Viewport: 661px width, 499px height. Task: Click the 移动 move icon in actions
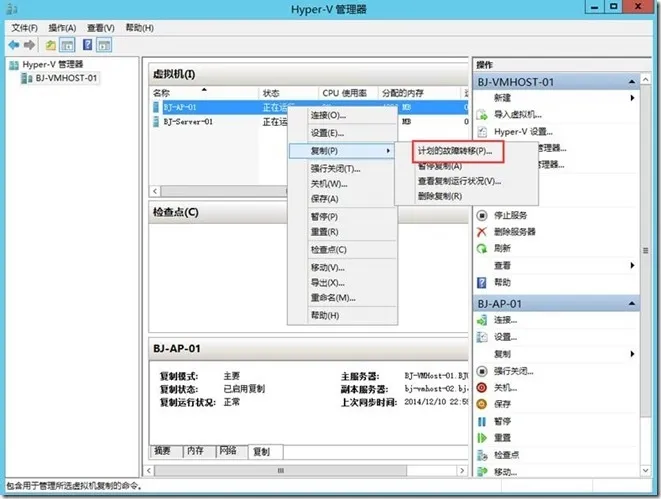(482, 472)
